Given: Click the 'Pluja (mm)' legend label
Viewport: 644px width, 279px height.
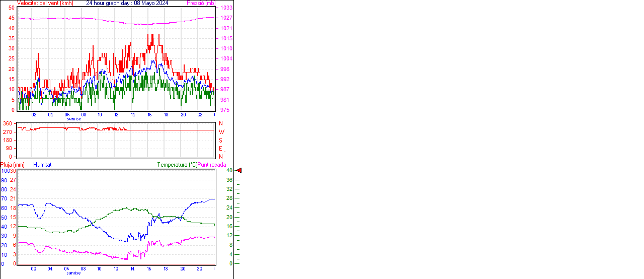Looking at the screenshot, I should pos(13,165).
